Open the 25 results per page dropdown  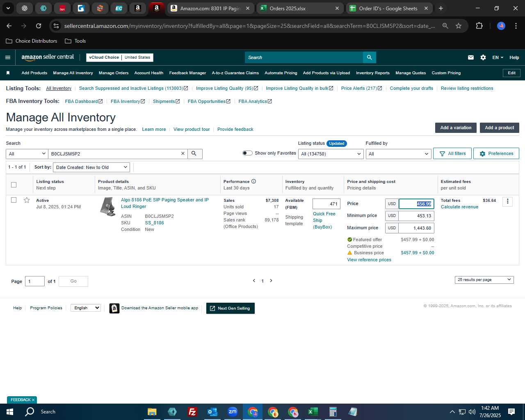tap(484, 280)
